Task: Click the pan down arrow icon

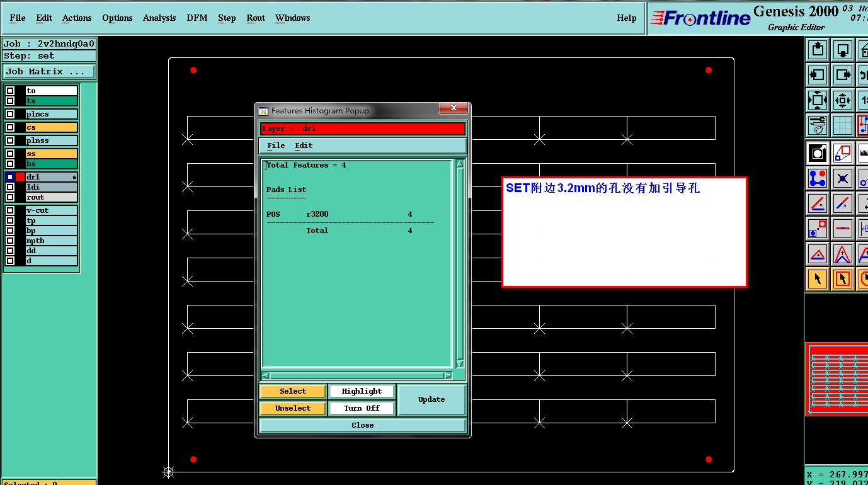Action: (843, 49)
